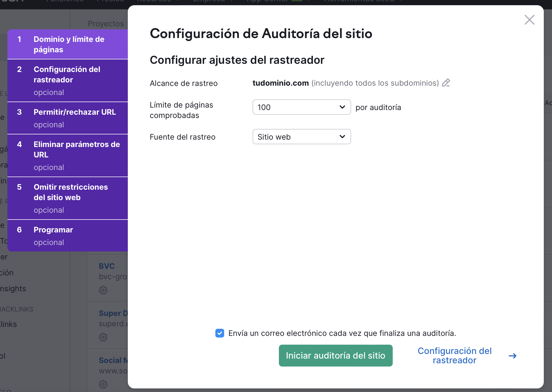Expand the Empresa menu
This screenshot has height=392, width=552.
pos(209,1)
